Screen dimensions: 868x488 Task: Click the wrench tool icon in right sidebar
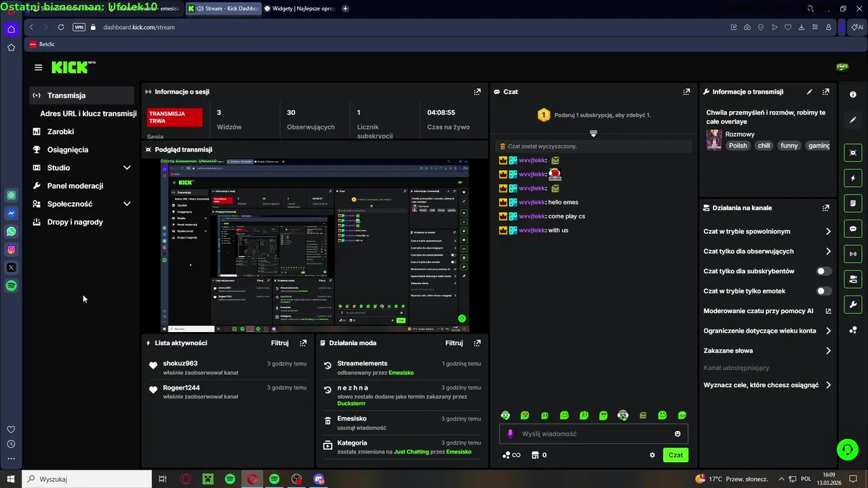coord(853,304)
